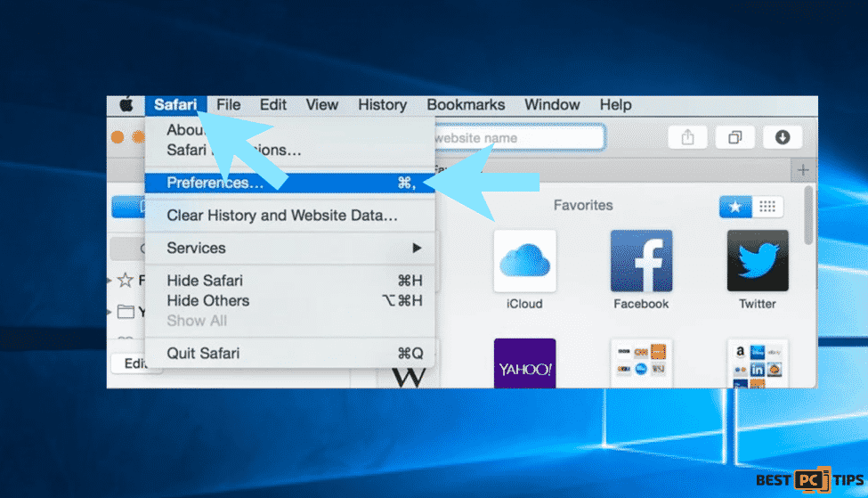Select Clear History and Website Data…

coord(289,216)
